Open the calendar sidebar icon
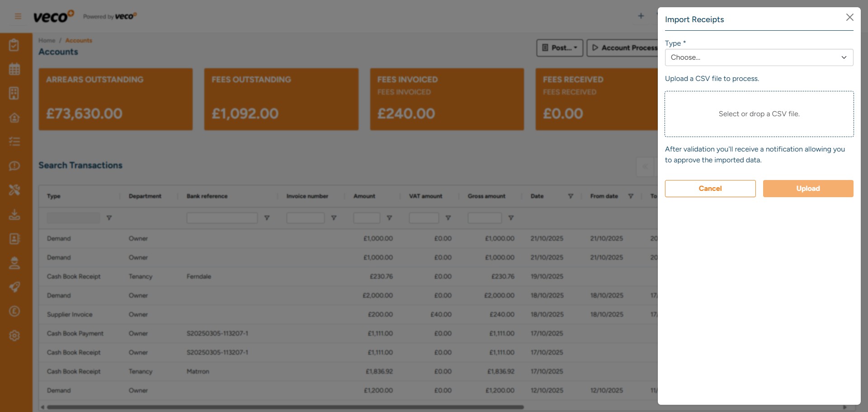868x412 pixels. click(14, 69)
